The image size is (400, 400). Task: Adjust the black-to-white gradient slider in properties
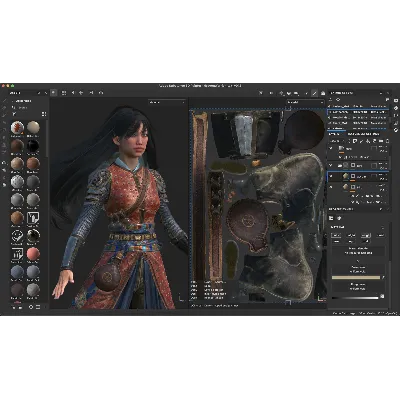click(x=355, y=297)
